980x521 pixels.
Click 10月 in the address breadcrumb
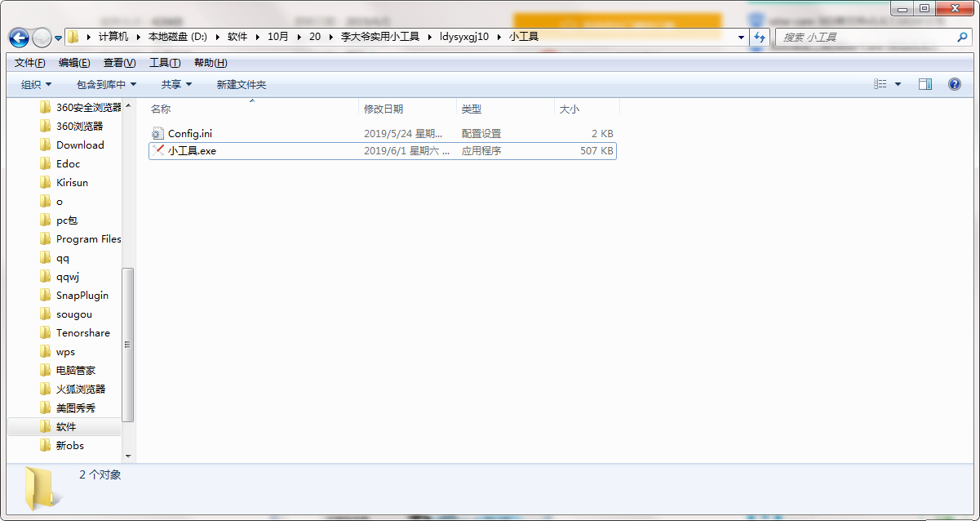277,37
